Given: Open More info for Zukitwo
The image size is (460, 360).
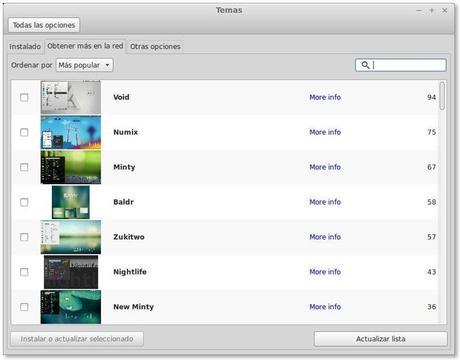Looking at the screenshot, I should click(x=325, y=237).
